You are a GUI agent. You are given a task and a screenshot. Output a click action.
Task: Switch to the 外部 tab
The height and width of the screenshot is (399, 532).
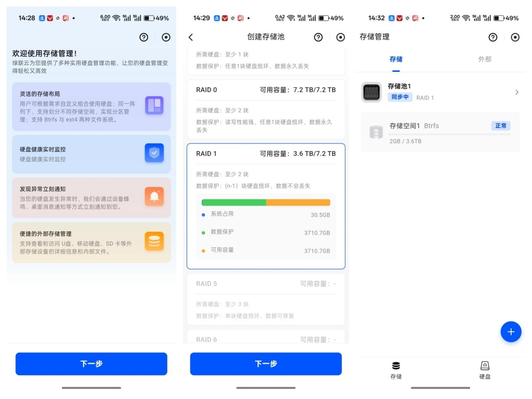pos(485,59)
